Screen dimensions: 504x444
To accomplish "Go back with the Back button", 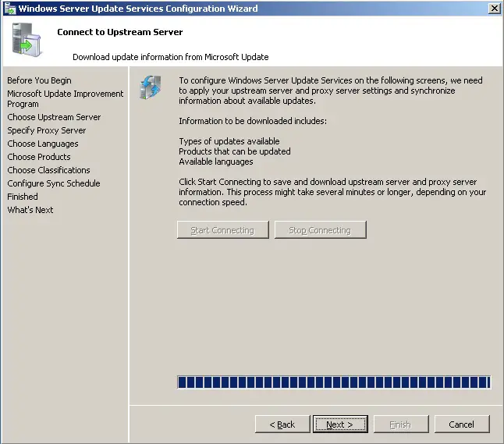I will click(282, 424).
